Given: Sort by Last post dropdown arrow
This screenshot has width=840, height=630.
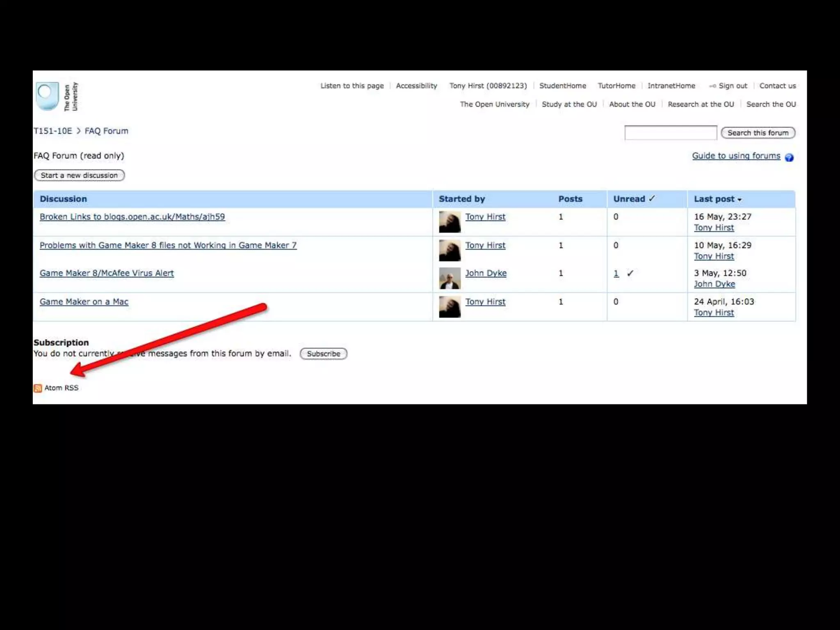Looking at the screenshot, I should point(740,200).
